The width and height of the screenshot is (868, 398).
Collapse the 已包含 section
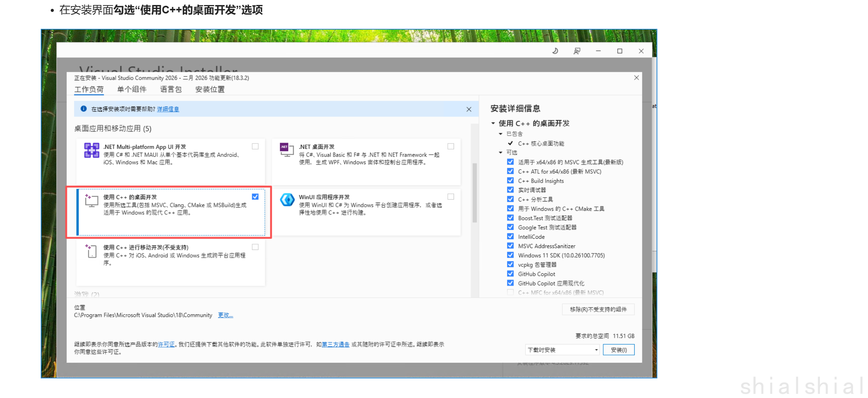click(x=501, y=134)
